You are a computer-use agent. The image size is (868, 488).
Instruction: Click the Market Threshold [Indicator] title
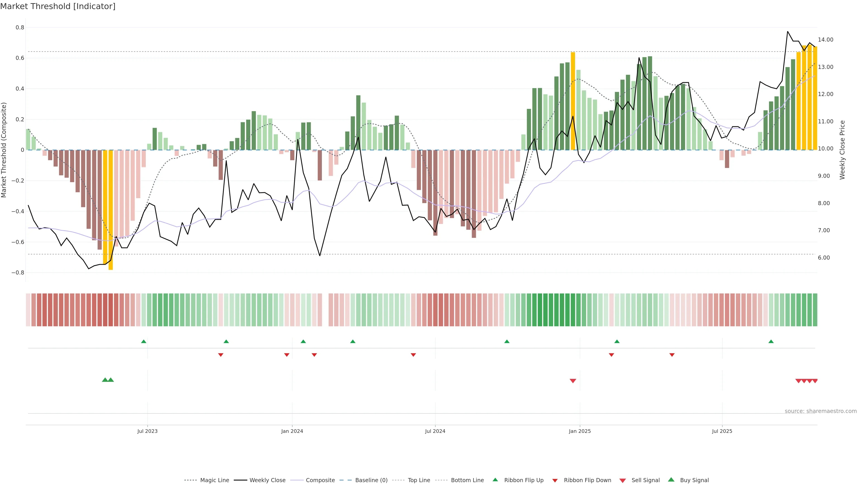58,6
